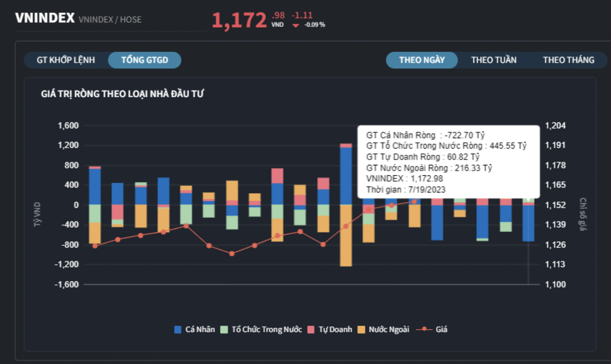
Task: Select the lowest point on the Giá line
Action: pos(232,253)
